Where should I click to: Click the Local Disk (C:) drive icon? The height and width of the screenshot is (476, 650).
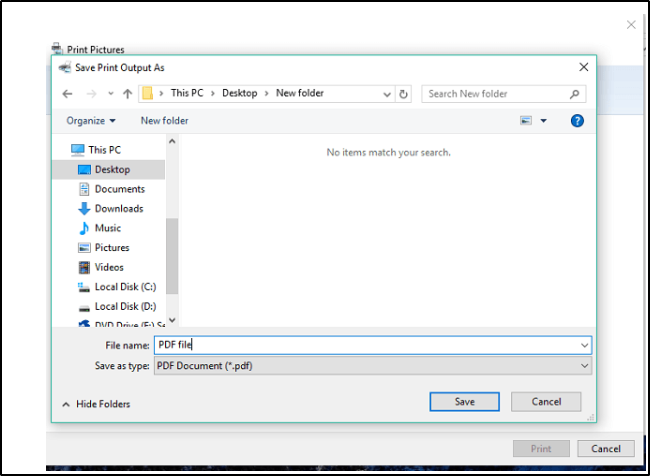click(84, 287)
